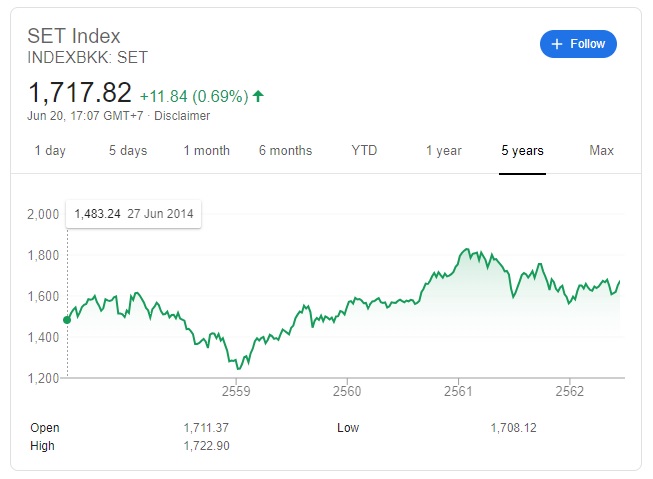Click the 2559 year axis label
This screenshot has height=479, width=653.
235,390
